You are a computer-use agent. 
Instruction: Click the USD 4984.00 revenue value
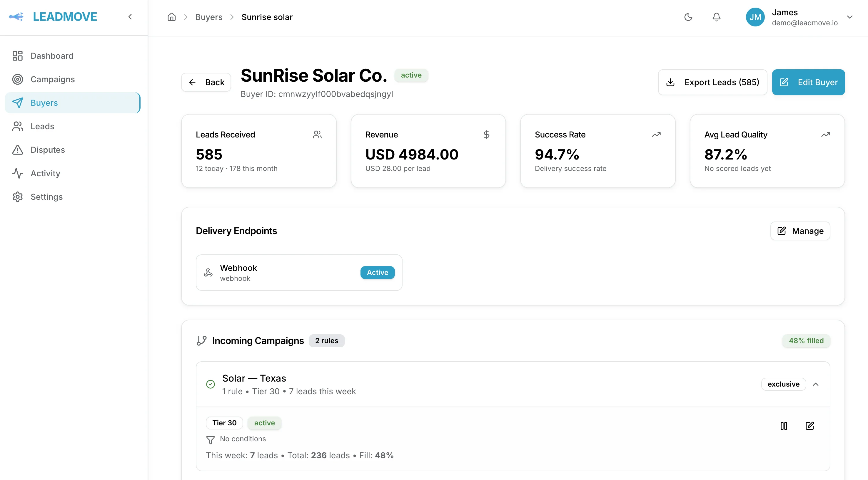(x=412, y=155)
